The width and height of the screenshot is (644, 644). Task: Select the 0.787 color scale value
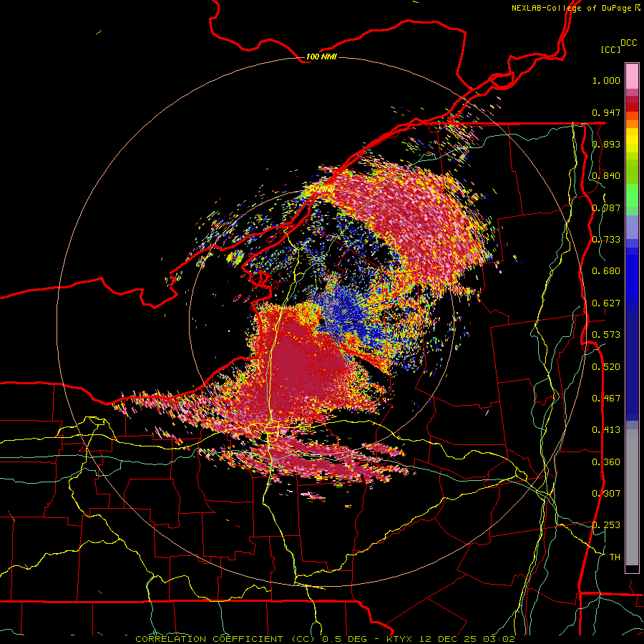(x=606, y=208)
